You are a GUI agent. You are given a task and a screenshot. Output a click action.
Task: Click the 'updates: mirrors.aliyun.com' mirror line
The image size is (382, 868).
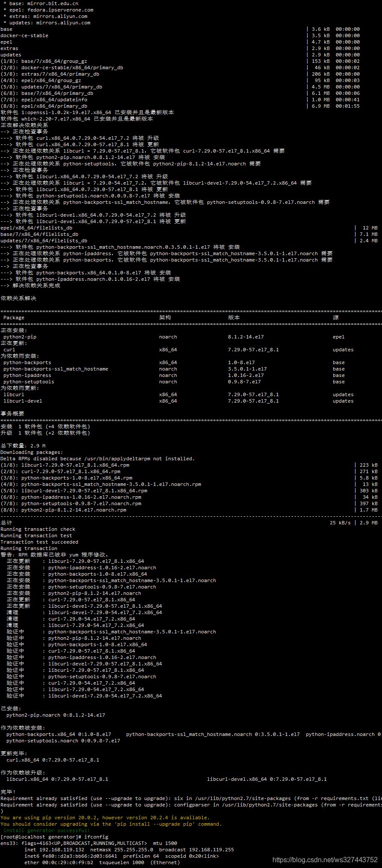pos(47,23)
